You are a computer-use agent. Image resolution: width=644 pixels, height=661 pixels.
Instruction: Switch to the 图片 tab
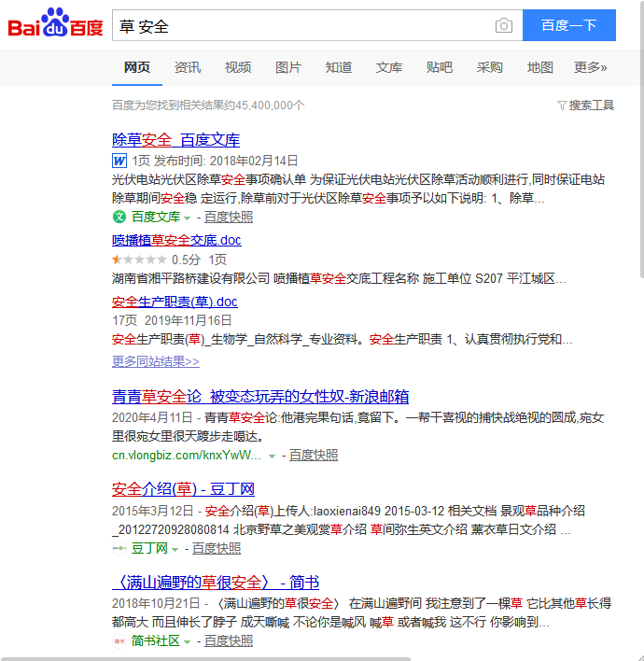[288, 67]
